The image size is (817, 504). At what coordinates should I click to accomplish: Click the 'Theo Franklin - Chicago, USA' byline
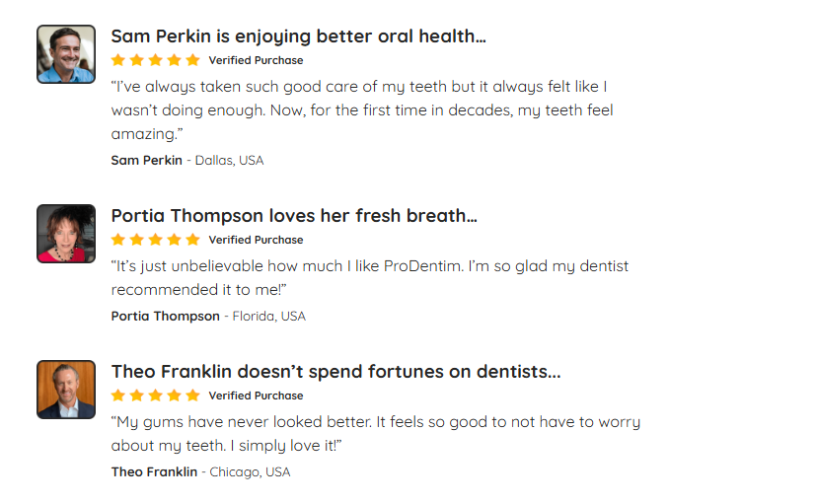pos(200,471)
